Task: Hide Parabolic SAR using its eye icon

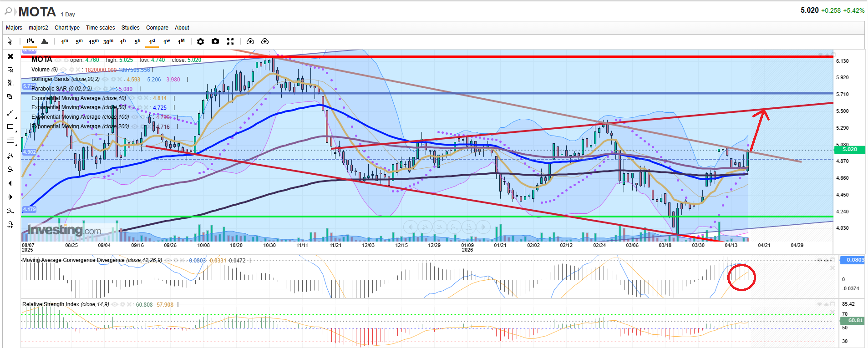Action: tap(98, 89)
